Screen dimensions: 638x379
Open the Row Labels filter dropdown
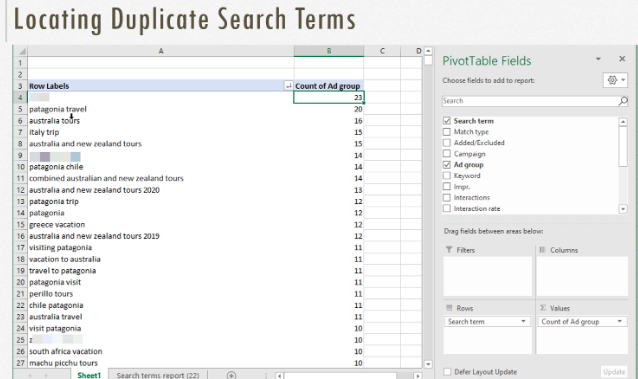[288, 86]
